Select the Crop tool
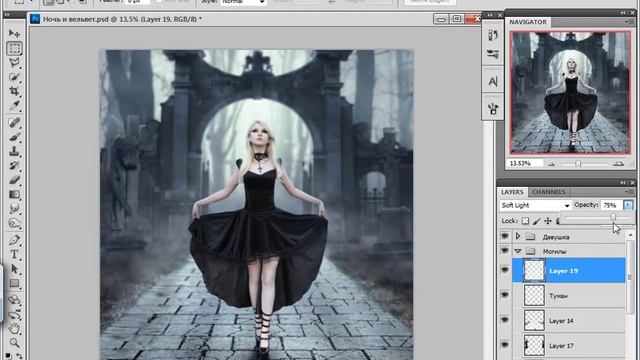The height and width of the screenshot is (360, 640). 14,91
